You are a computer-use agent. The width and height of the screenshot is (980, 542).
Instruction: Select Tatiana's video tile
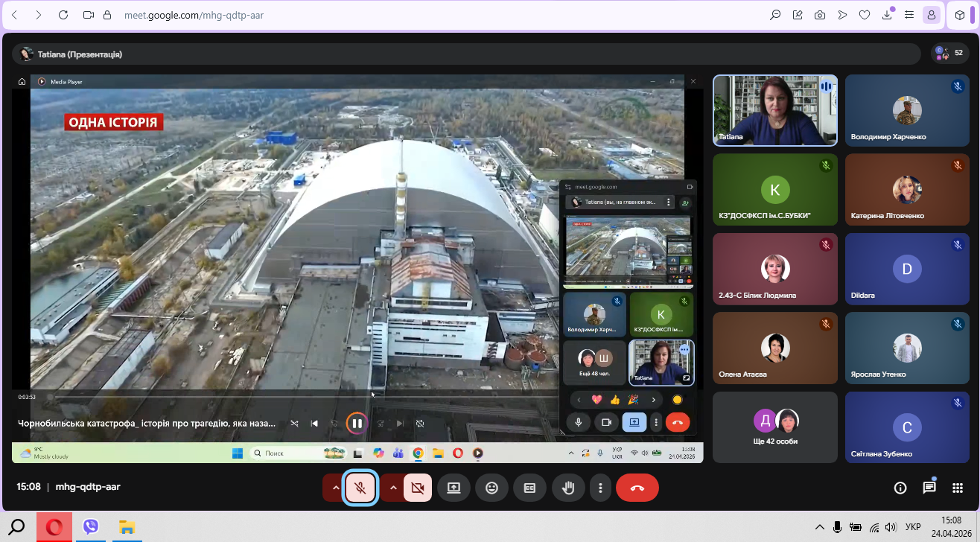(x=774, y=110)
